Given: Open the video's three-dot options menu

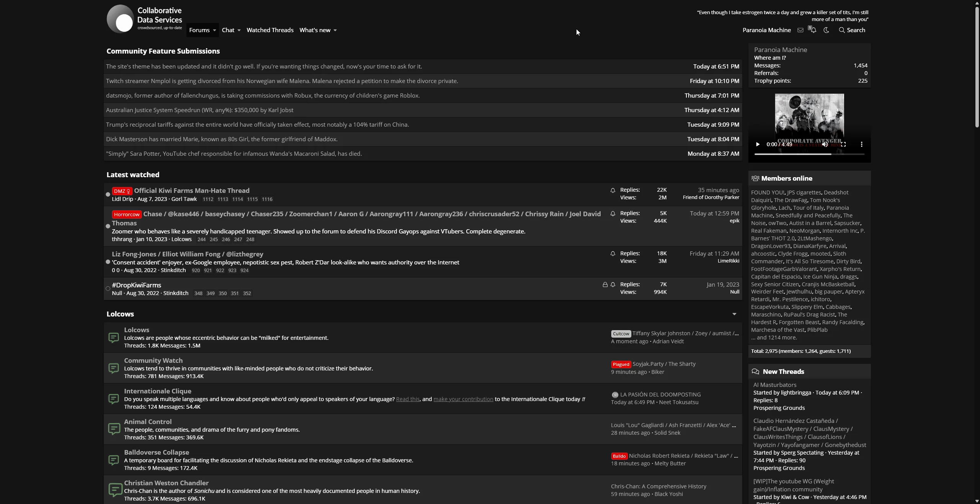Looking at the screenshot, I should 862,144.
